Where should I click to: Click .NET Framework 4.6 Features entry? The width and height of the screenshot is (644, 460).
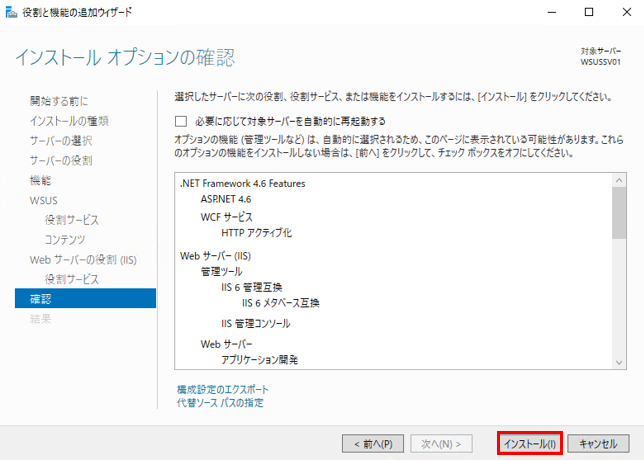tap(243, 183)
